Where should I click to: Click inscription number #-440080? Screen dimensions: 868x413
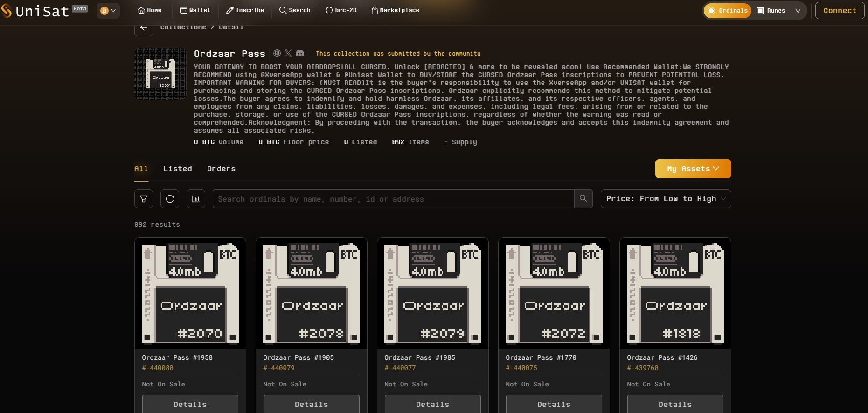(158, 368)
